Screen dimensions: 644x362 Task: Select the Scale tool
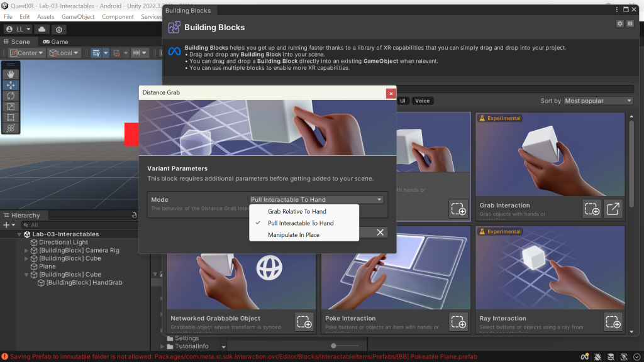pyautogui.click(x=11, y=107)
